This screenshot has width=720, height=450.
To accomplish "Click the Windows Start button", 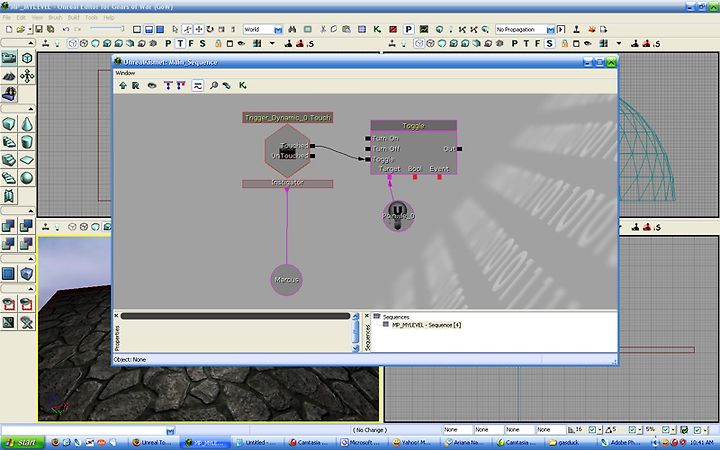I will (22, 443).
